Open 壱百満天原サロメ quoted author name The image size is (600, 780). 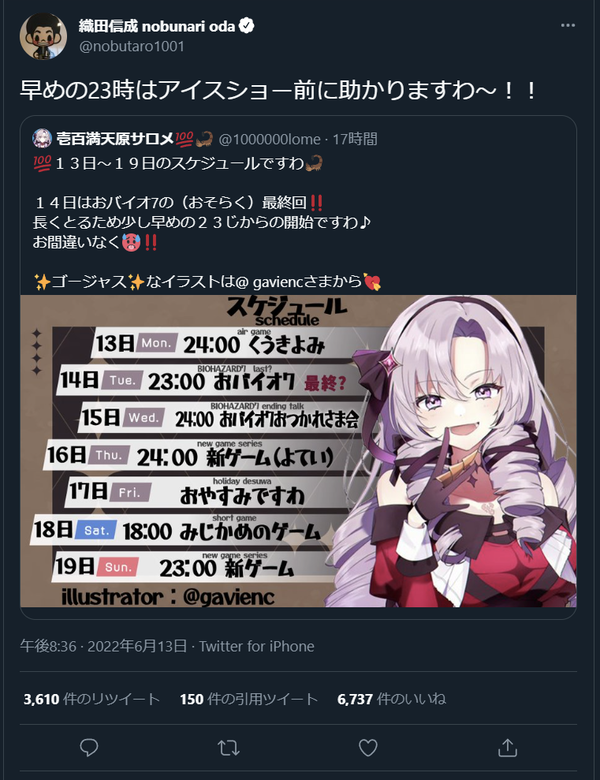[x=115, y=139]
